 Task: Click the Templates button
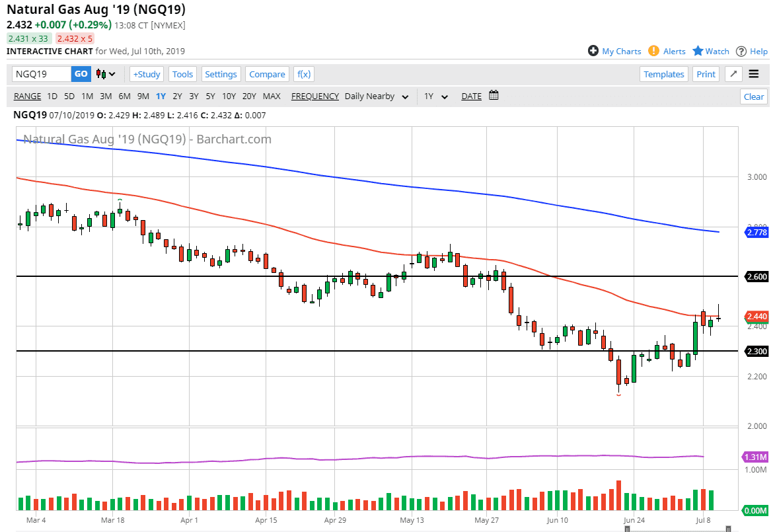point(664,74)
